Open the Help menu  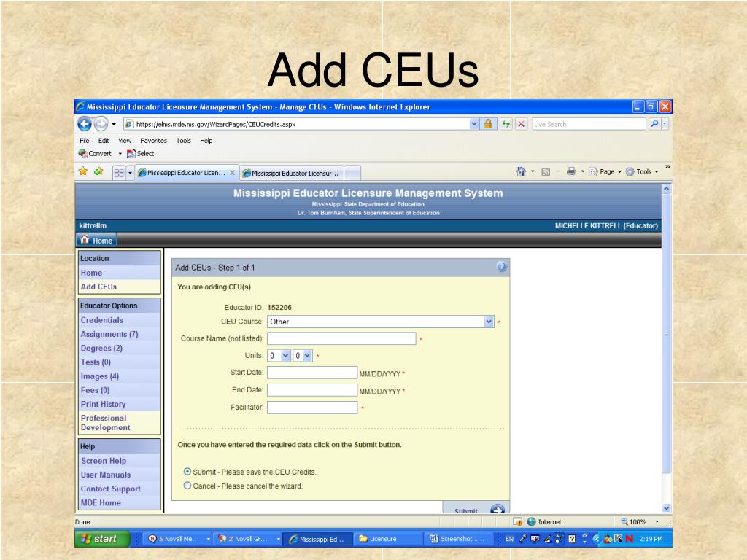click(206, 141)
